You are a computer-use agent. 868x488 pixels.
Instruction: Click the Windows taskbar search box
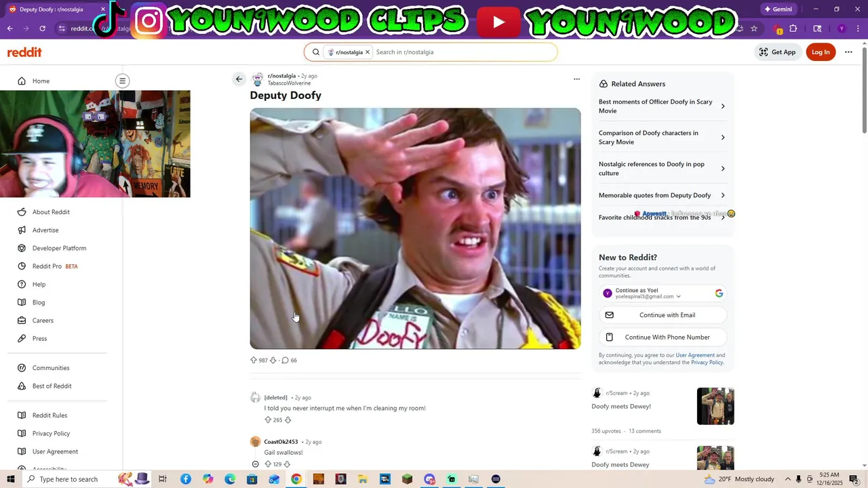[x=68, y=479]
